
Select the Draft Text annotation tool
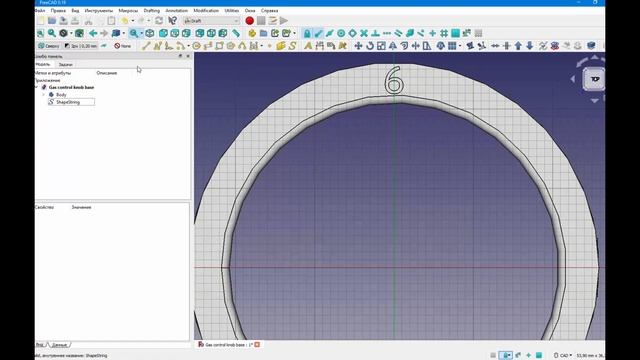[x=308, y=46]
